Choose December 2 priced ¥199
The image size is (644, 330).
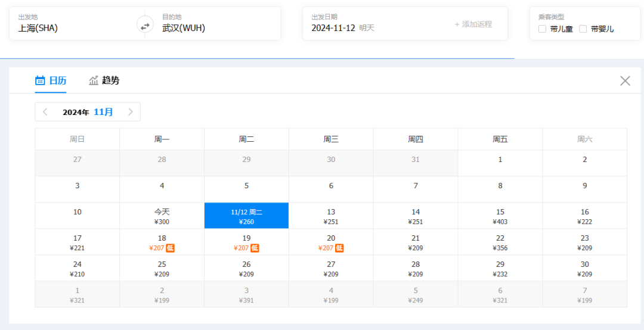162,294
